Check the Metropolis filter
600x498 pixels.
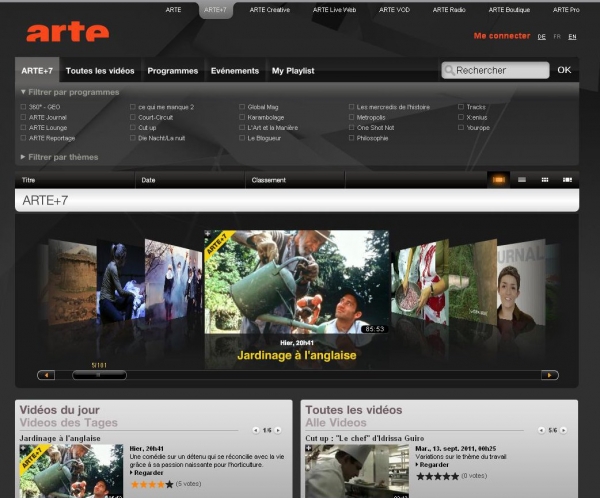tap(351, 117)
